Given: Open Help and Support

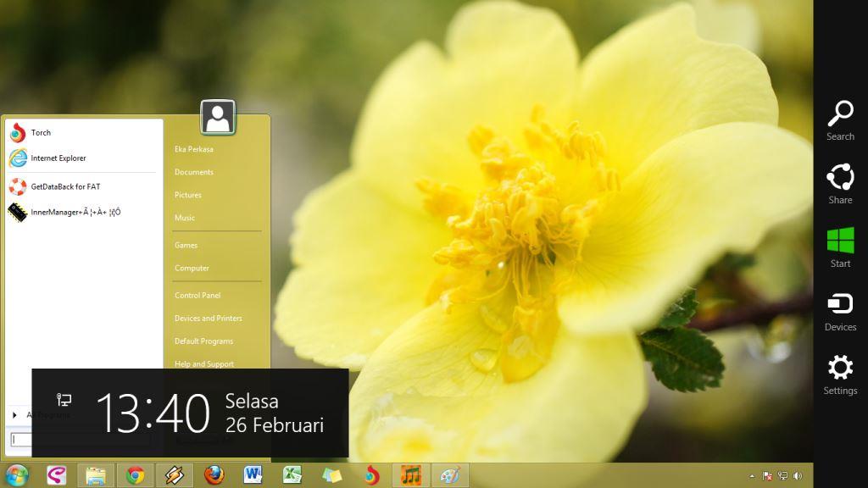Looking at the screenshot, I should point(203,363).
